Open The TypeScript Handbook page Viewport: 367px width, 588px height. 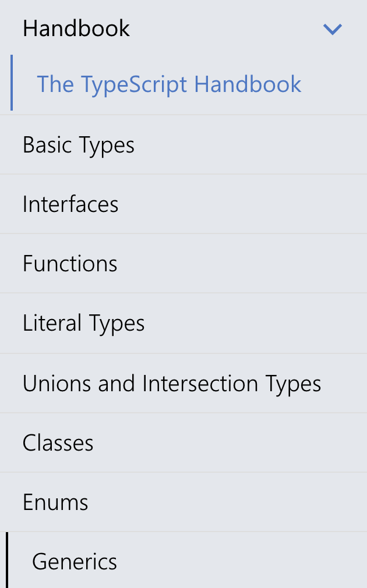click(x=169, y=84)
